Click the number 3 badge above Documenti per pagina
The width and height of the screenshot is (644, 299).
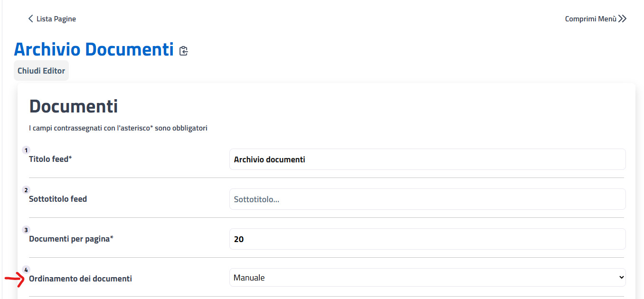click(26, 230)
